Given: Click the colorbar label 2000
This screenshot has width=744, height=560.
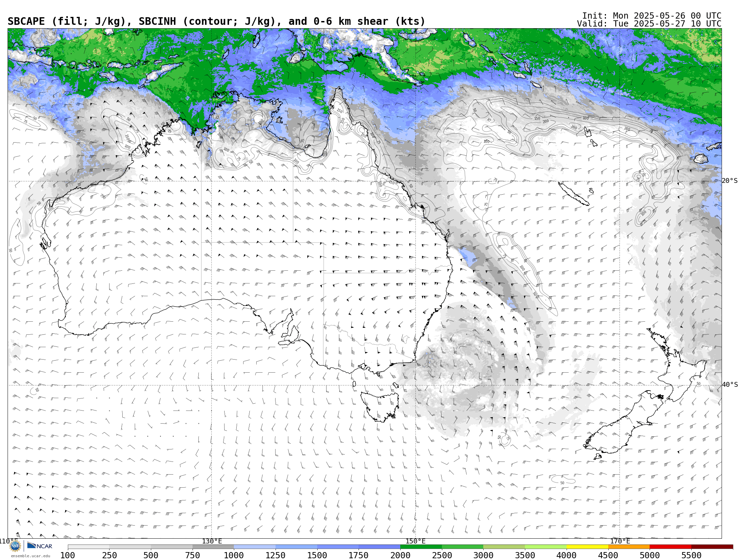Looking at the screenshot, I should [x=400, y=555].
